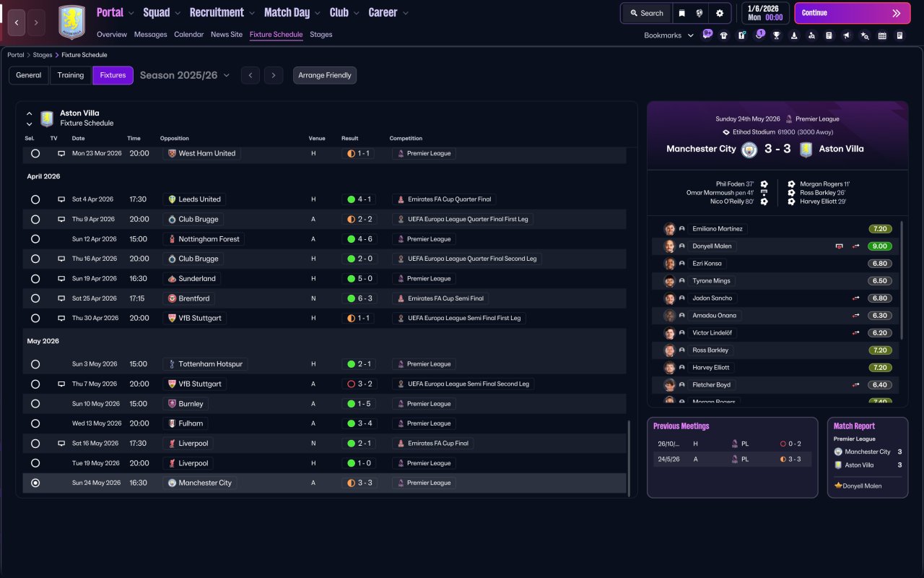
Task: Switch to the Calendar tab
Action: click(189, 35)
